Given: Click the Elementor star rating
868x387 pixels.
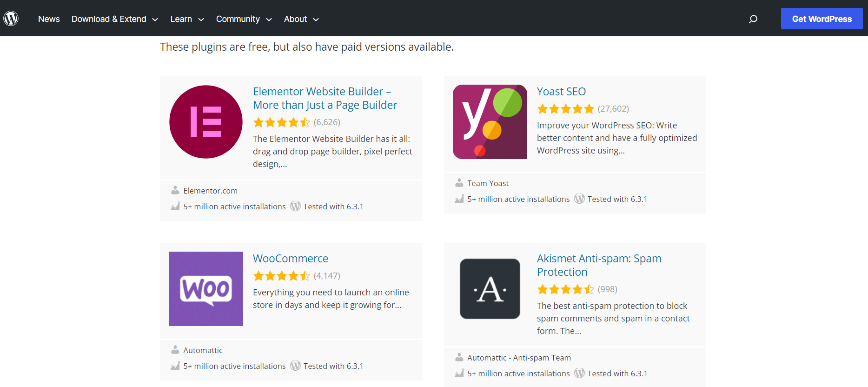Looking at the screenshot, I should 282,122.
